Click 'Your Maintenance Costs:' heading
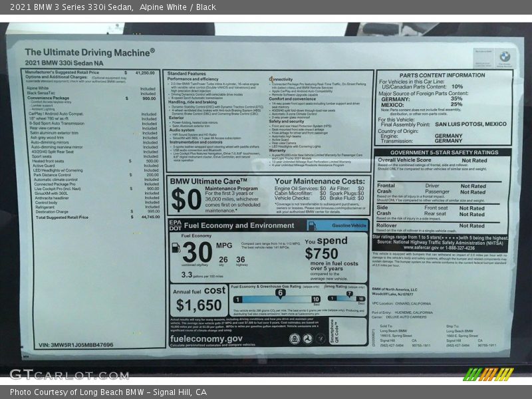532x399 pixels. [320, 181]
